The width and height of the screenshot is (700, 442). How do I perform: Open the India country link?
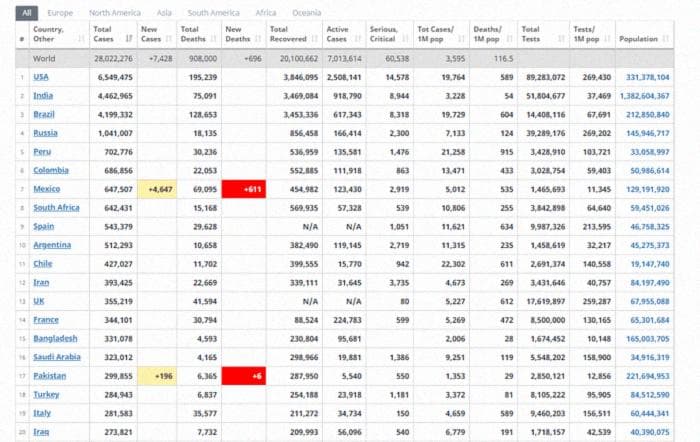coord(43,96)
